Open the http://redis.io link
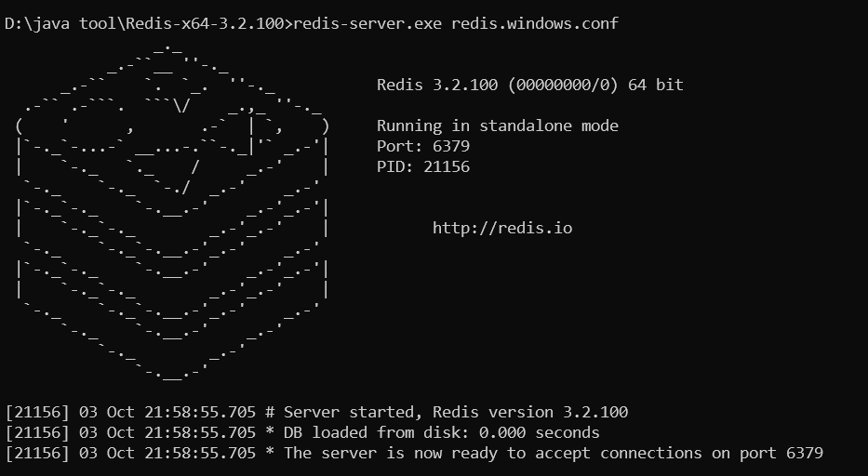This screenshot has width=868, height=476. coord(502,228)
